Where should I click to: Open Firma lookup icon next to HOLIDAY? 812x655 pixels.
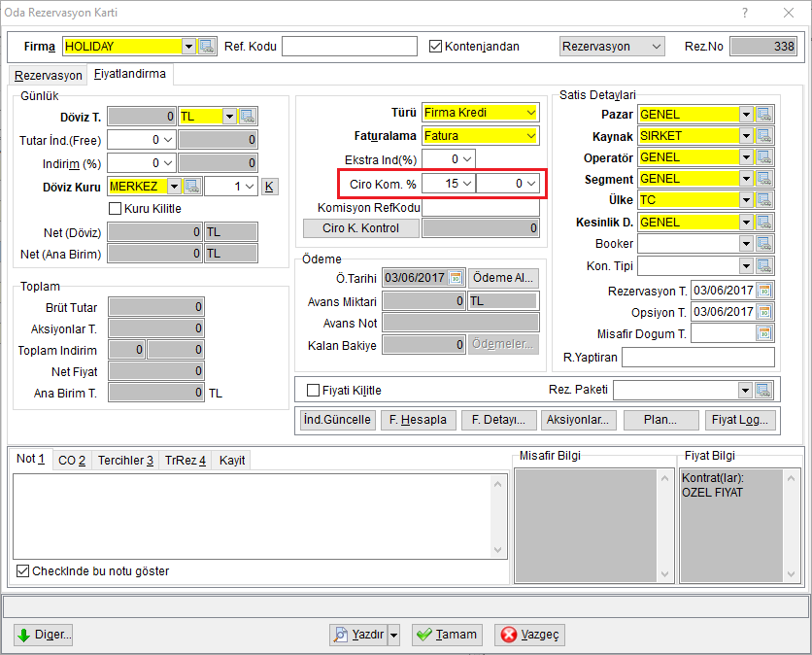[207, 46]
